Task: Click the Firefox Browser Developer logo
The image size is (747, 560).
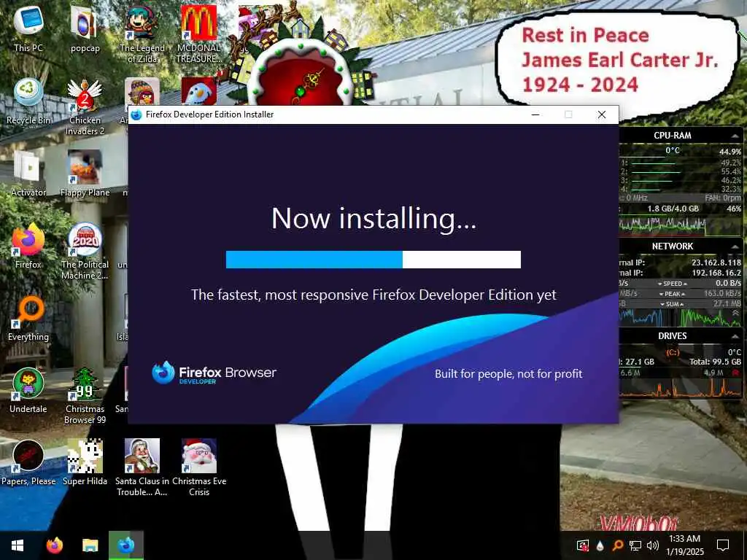Action: pos(214,373)
